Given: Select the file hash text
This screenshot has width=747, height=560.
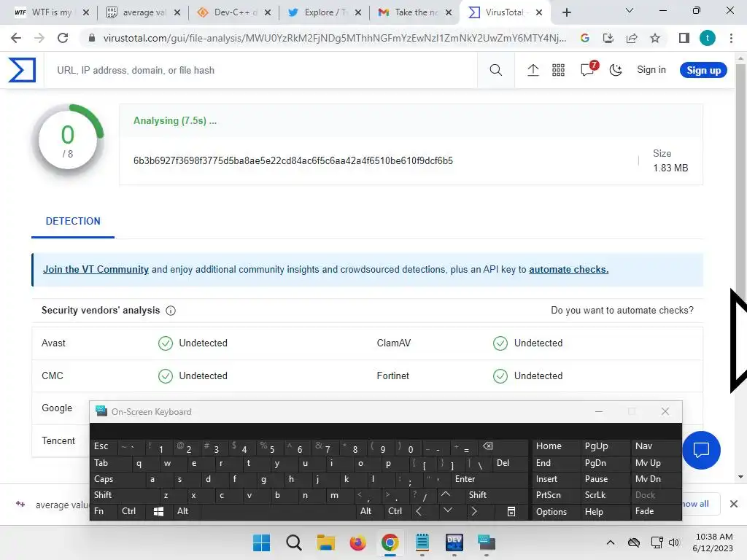Looking at the screenshot, I should [293, 160].
